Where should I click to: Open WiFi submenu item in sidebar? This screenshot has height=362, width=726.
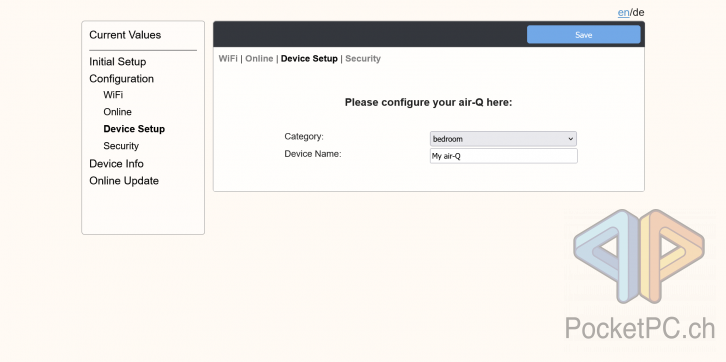tap(113, 95)
